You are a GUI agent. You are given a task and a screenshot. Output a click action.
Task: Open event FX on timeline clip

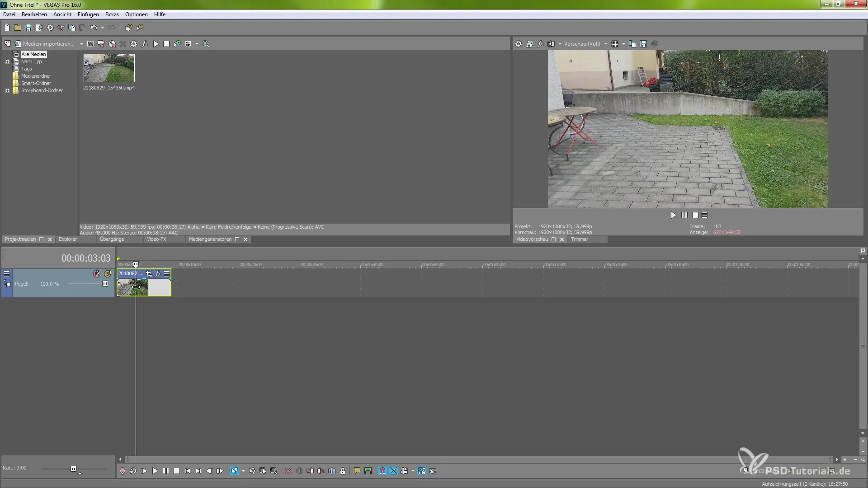pos(158,274)
